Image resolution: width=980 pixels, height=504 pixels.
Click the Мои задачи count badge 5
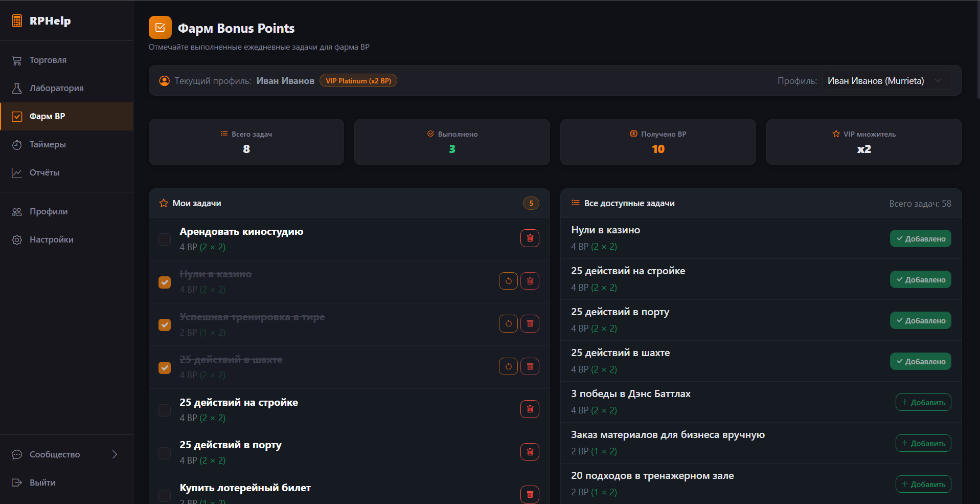tap(531, 203)
